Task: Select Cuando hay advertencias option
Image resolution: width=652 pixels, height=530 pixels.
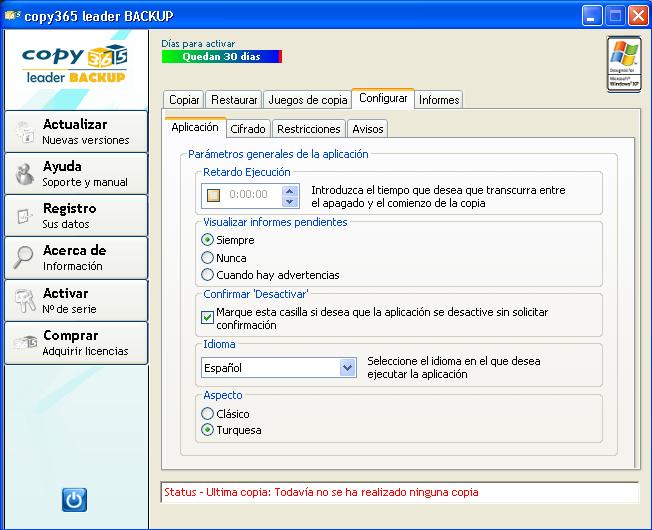Action: pos(207,275)
